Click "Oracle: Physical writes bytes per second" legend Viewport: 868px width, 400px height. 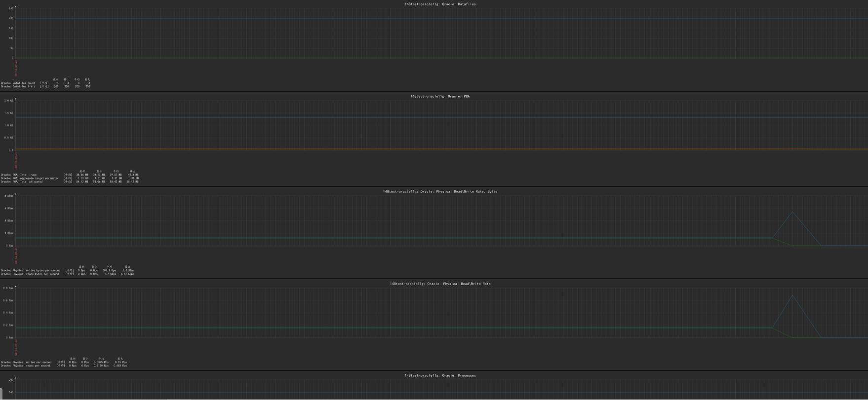pos(68,270)
